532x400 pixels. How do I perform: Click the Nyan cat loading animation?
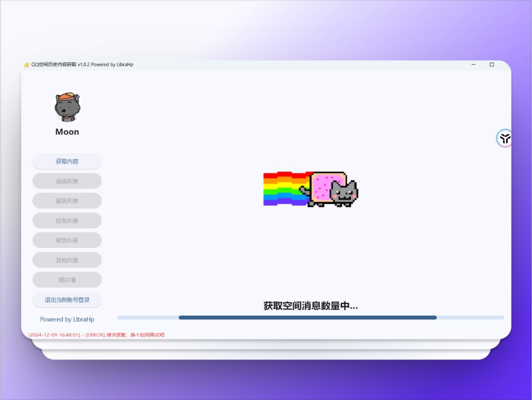(x=311, y=189)
